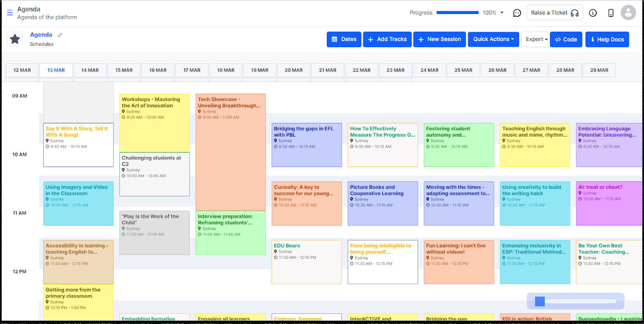
Task: Open the Code button
Action: click(x=566, y=39)
